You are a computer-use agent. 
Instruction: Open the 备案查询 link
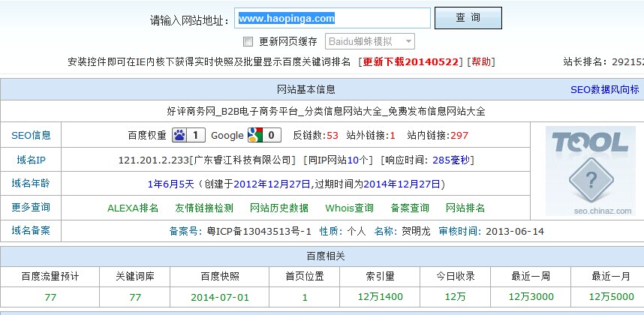(410, 208)
